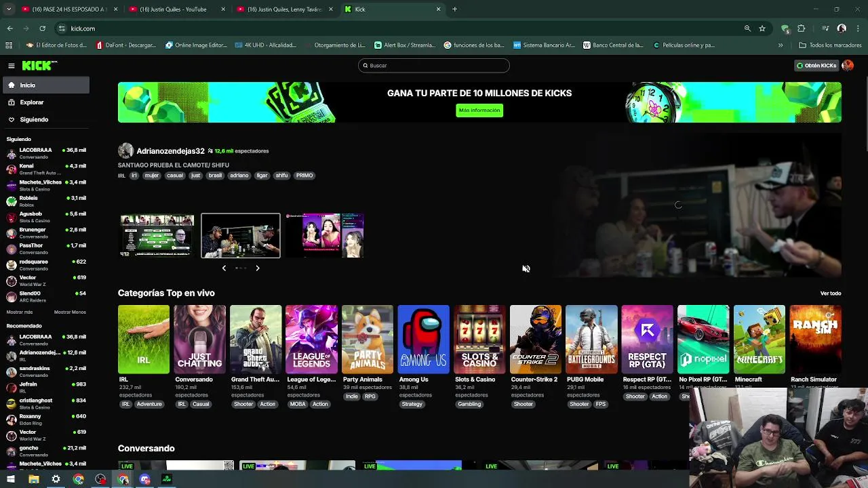Open cristianghost in Recomendado list
This screenshot has width=868, height=488.
point(45,403)
